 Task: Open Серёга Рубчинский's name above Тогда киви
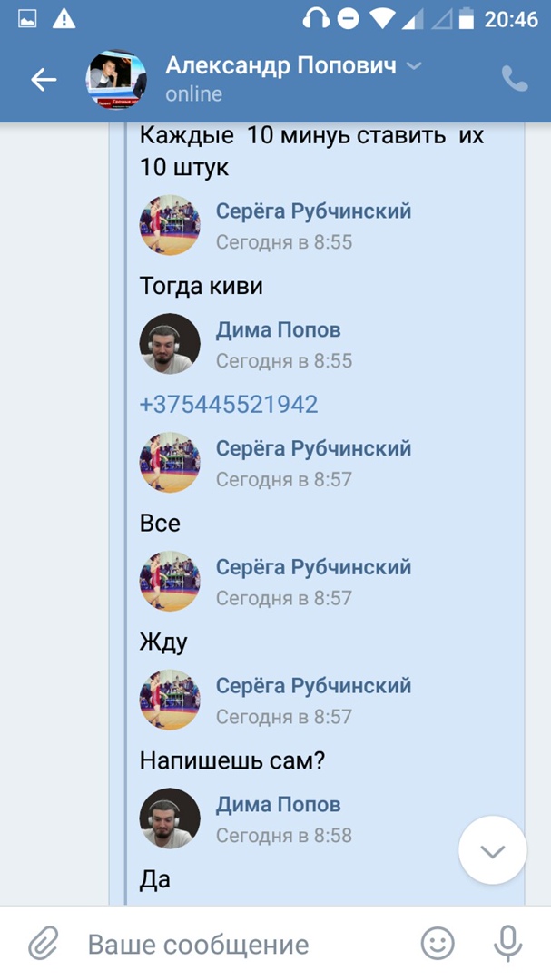314,211
